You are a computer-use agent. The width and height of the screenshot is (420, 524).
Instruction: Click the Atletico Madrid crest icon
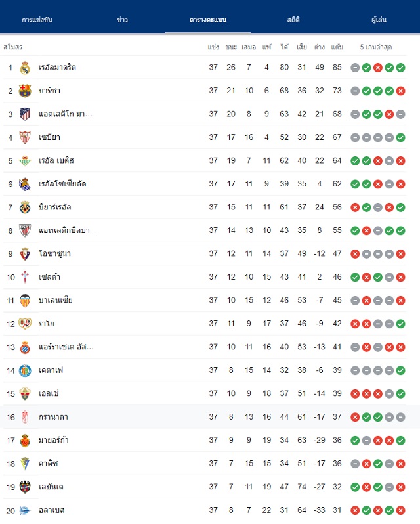click(25, 114)
